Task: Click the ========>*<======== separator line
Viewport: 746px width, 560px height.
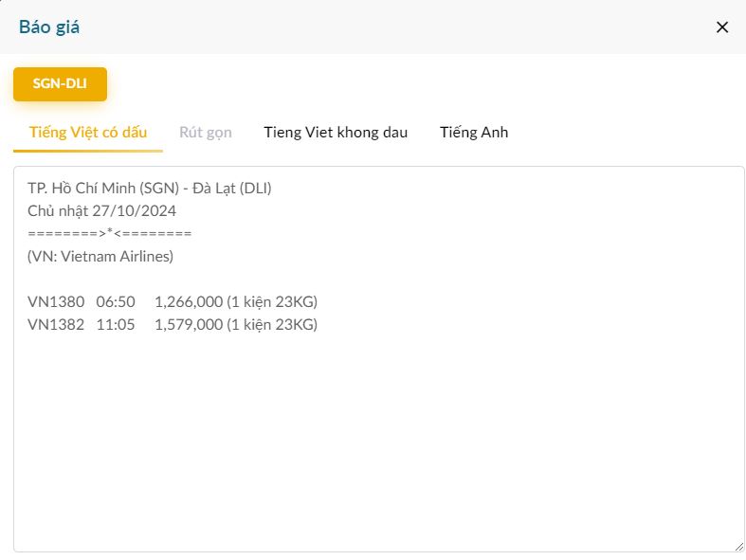Action: point(110,233)
